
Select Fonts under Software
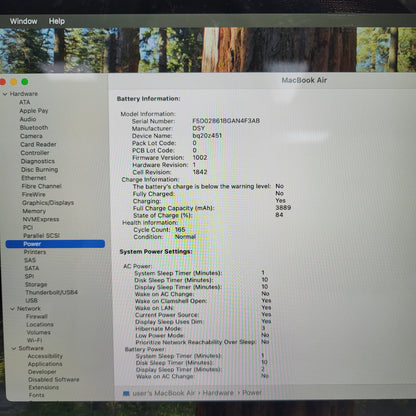36,395
